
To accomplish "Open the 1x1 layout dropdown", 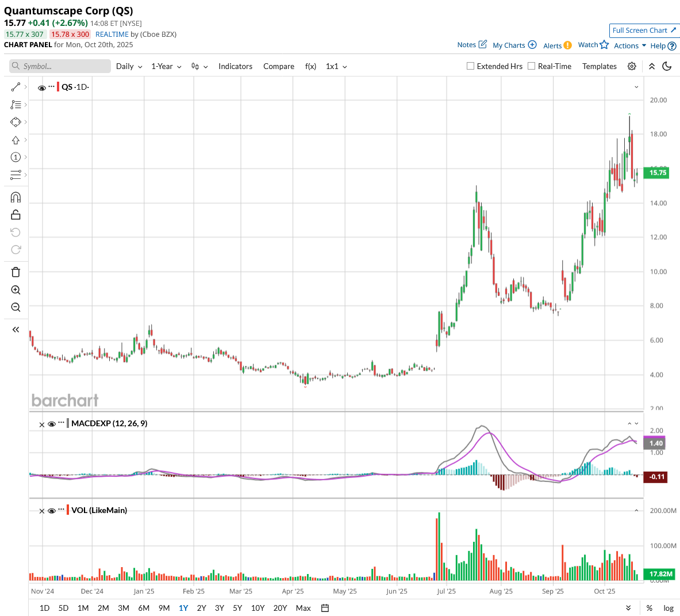I will 336,66.
